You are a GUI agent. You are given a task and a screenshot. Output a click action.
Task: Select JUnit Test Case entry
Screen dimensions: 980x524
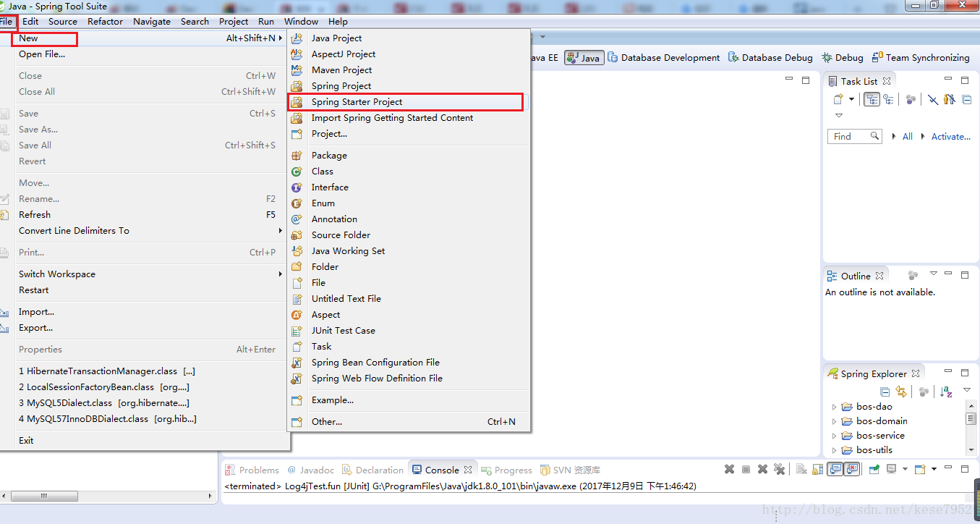tap(409, 331)
